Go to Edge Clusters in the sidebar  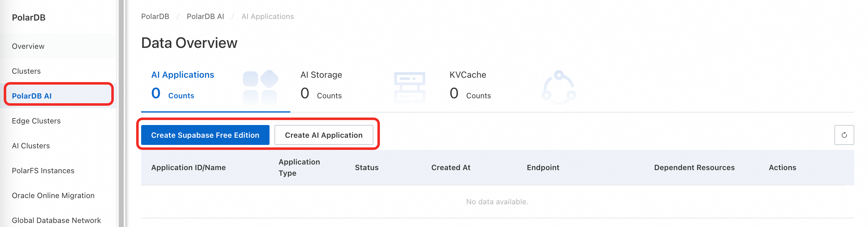coord(58,121)
